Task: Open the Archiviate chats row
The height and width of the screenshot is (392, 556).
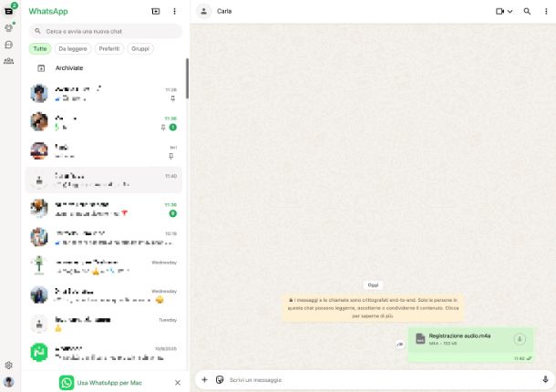Action: pos(104,67)
